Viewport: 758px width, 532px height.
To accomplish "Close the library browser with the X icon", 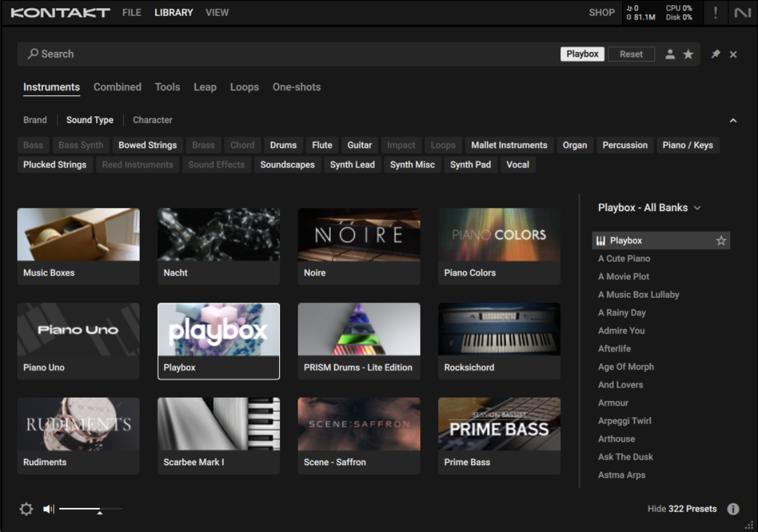I will click(733, 54).
